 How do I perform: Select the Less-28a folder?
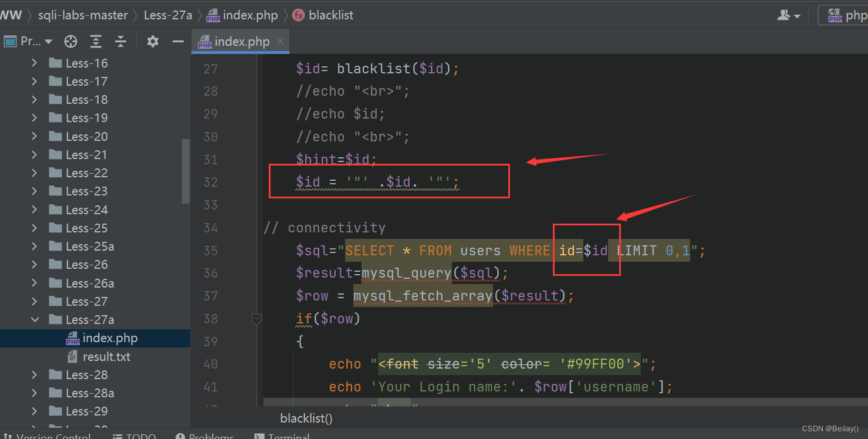(90, 393)
